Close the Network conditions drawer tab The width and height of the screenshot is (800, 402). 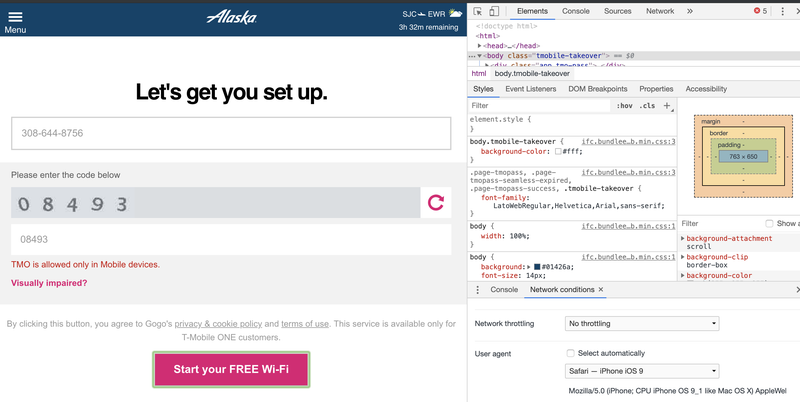(x=601, y=289)
